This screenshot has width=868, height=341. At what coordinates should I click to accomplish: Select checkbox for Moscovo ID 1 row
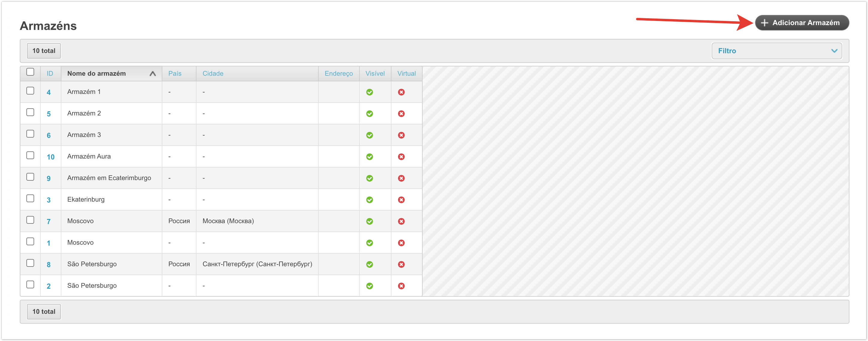click(30, 241)
